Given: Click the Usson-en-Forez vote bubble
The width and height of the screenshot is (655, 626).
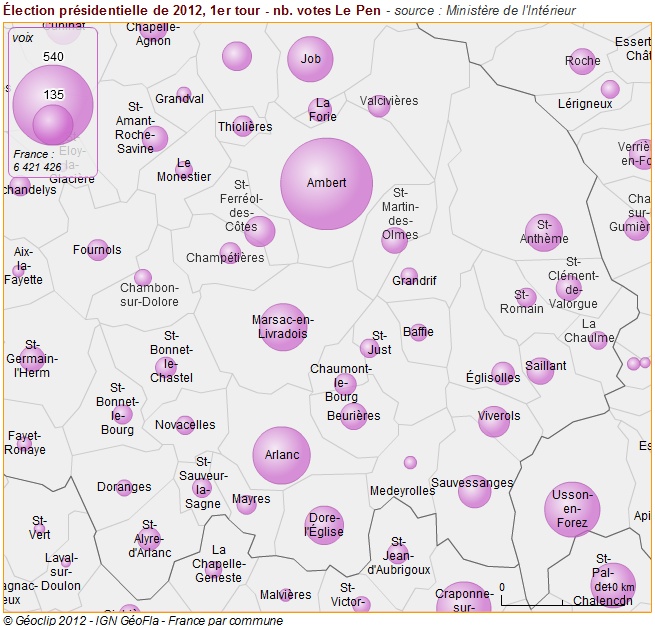Looking at the screenshot, I should tap(572, 509).
